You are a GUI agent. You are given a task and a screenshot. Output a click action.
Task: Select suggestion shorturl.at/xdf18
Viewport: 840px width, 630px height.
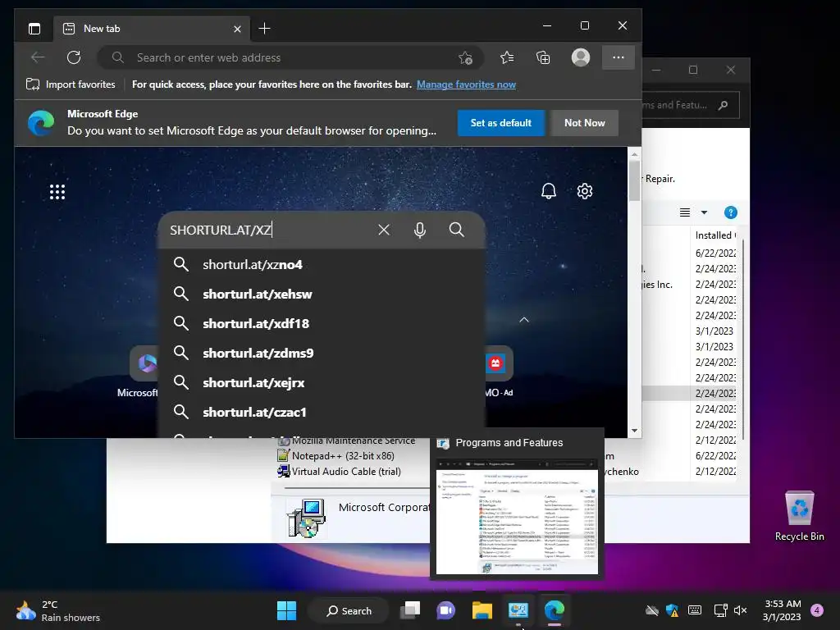(x=322, y=323)
